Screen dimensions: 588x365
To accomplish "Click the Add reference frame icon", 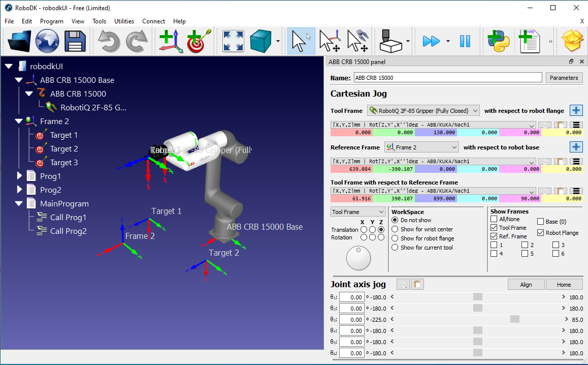I will [169, 41].
